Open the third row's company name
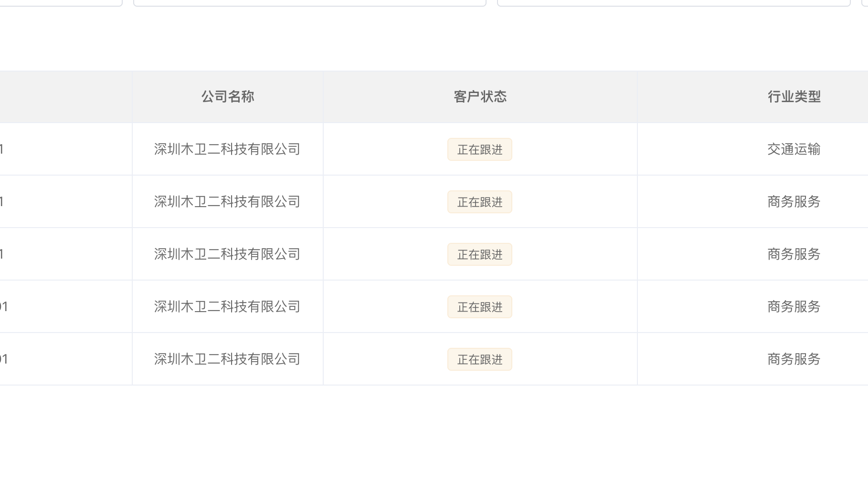The height and width of the screenshot is (501, 868). coord(227,254)
